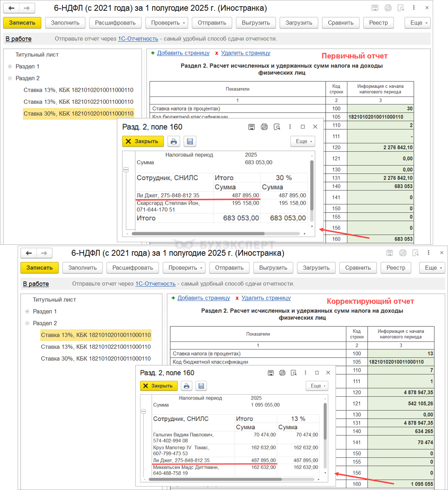The image size is (448, 490).
Task: Open three-dot menu in bottom report title bar
Action: tap(428, 253)
